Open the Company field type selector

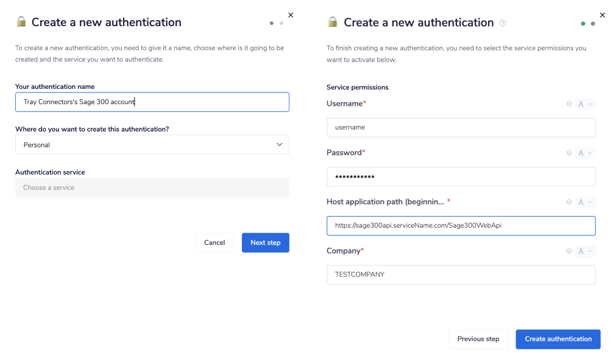pyautogui.click(x=585, y=251)
